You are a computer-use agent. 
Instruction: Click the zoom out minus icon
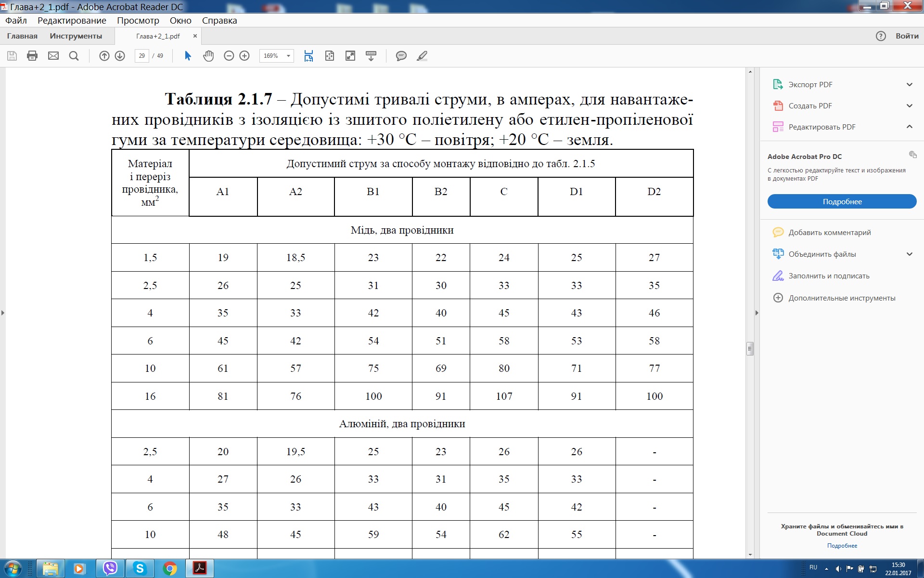coord(229,56)
